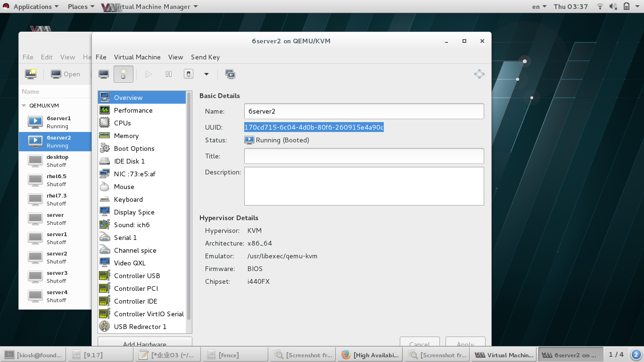644x362 pixels.
Task: Select NIC :73:e5:af device
Action: 142,174
